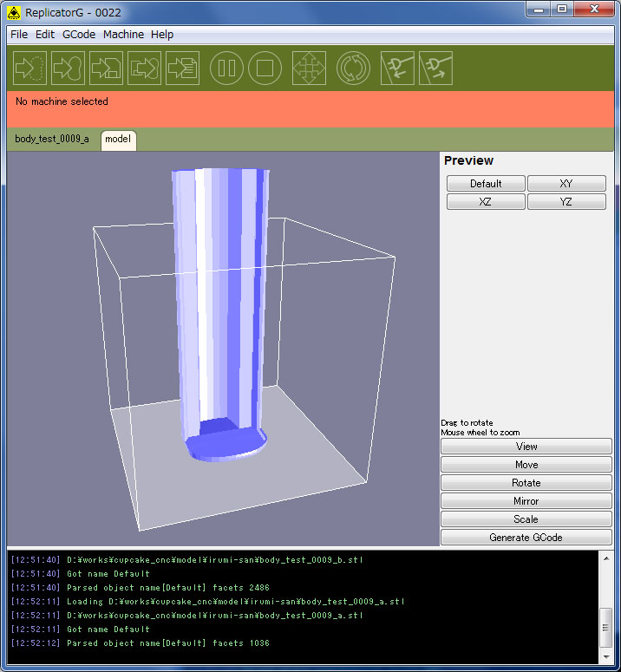
Task: Click the ReplicatorG title bar icon
Action: [x=14, y=13]
